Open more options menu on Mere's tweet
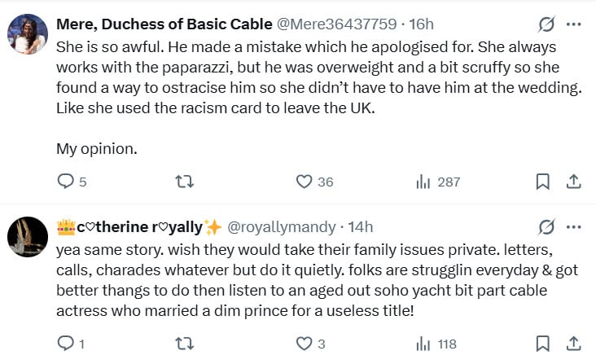Screen dimensions: 596x364 574,23
